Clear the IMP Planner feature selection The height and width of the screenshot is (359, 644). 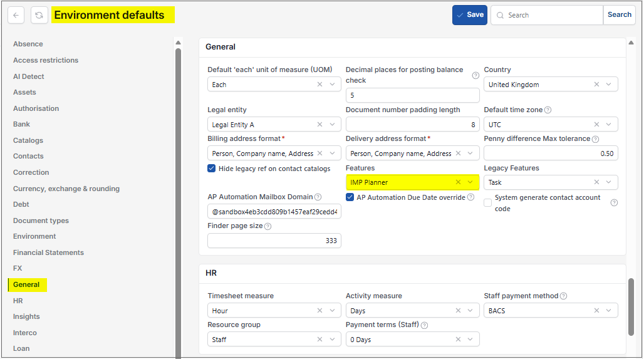tap(458, 182)
